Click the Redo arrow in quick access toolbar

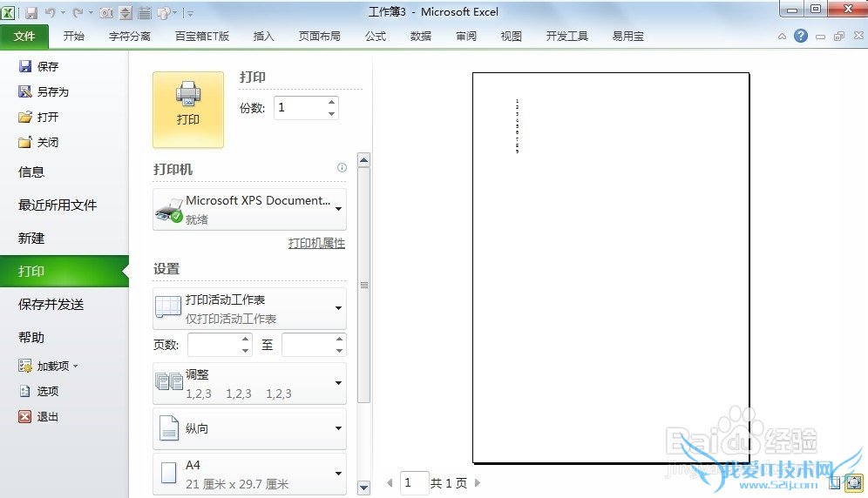[78, 12]
